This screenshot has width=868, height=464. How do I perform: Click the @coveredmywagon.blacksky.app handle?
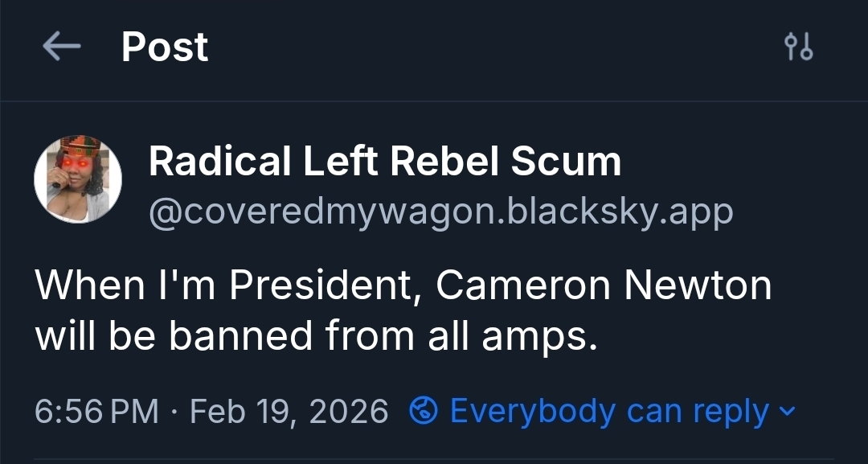[x=440, y=211]
